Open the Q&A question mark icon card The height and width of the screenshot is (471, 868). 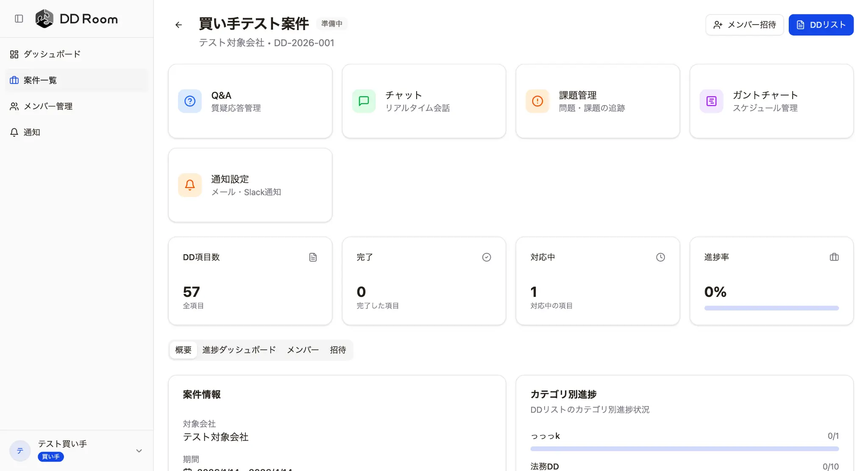coord(190,101)
